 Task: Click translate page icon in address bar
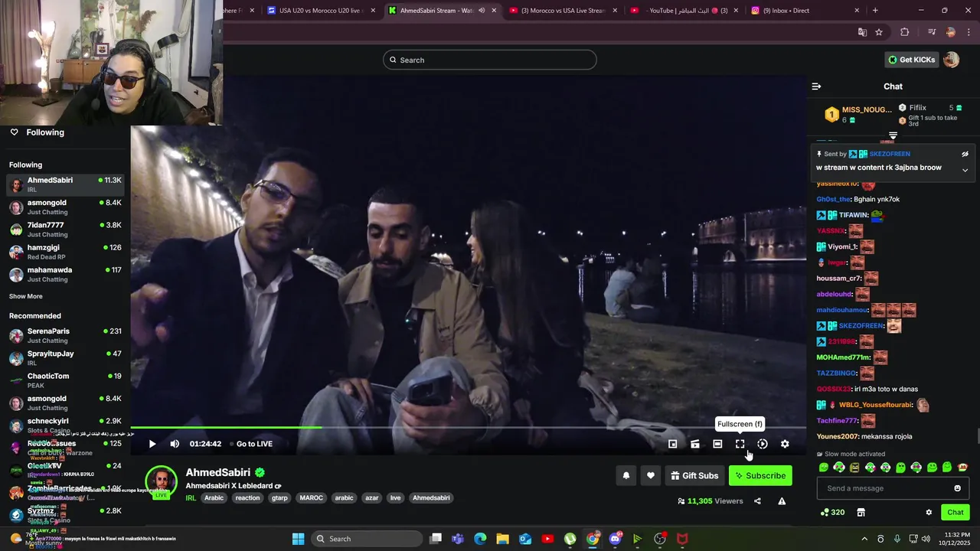click(x=862, y=32)
